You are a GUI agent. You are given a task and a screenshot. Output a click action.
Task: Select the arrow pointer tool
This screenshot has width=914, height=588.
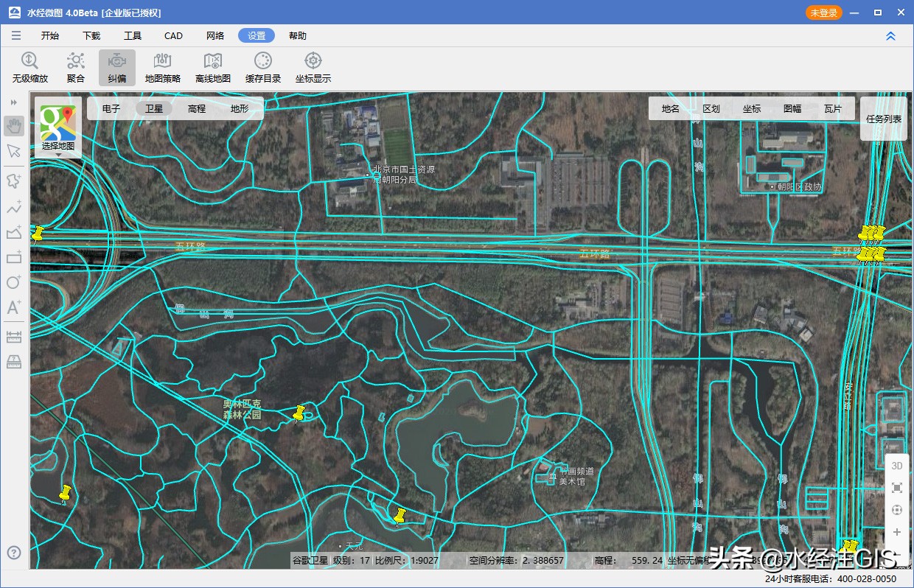14,151
